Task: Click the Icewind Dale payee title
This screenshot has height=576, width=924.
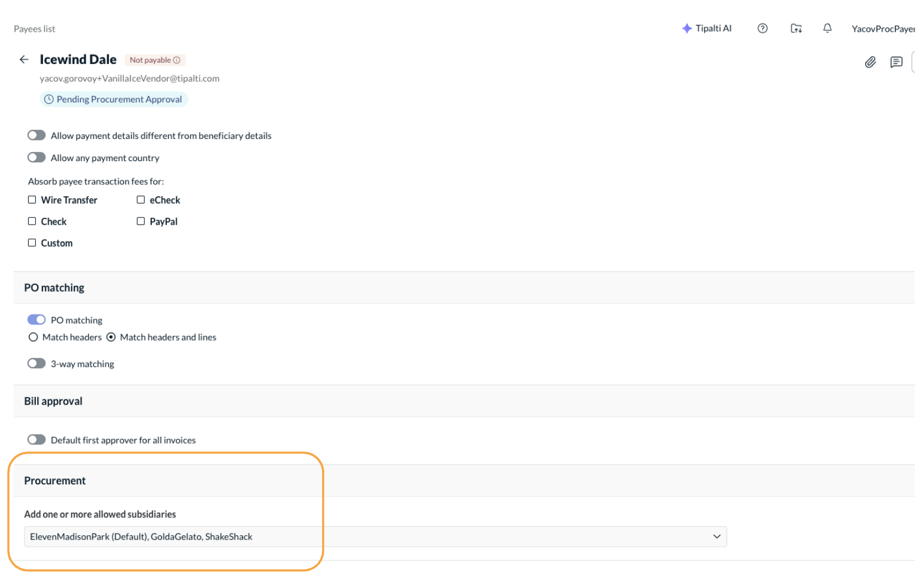Action: (78, 59)
